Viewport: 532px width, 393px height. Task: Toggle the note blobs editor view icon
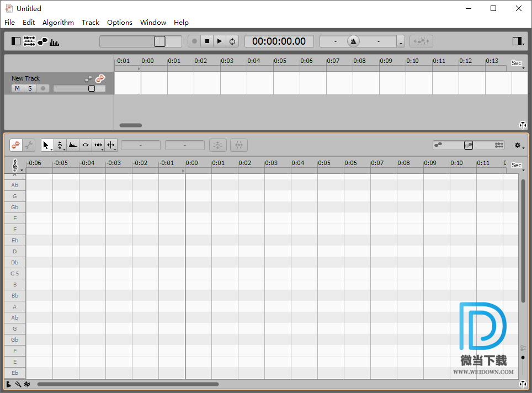pos(42,41)
